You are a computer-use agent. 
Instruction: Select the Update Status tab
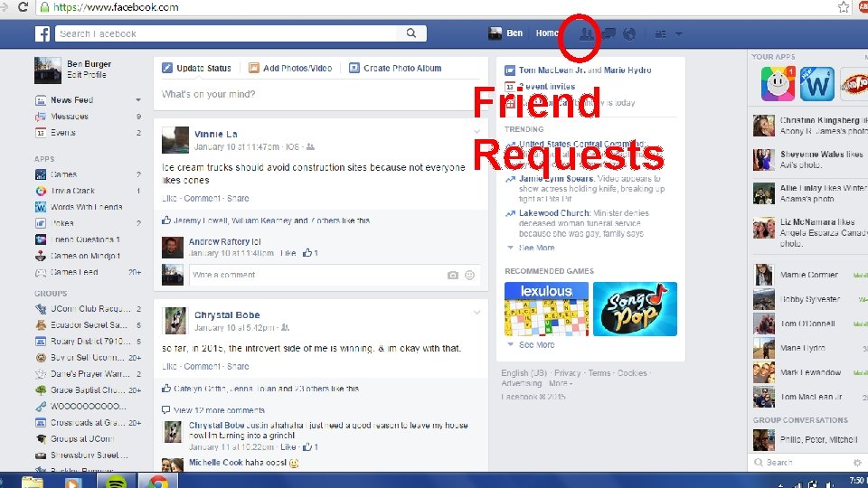[196, 68]
